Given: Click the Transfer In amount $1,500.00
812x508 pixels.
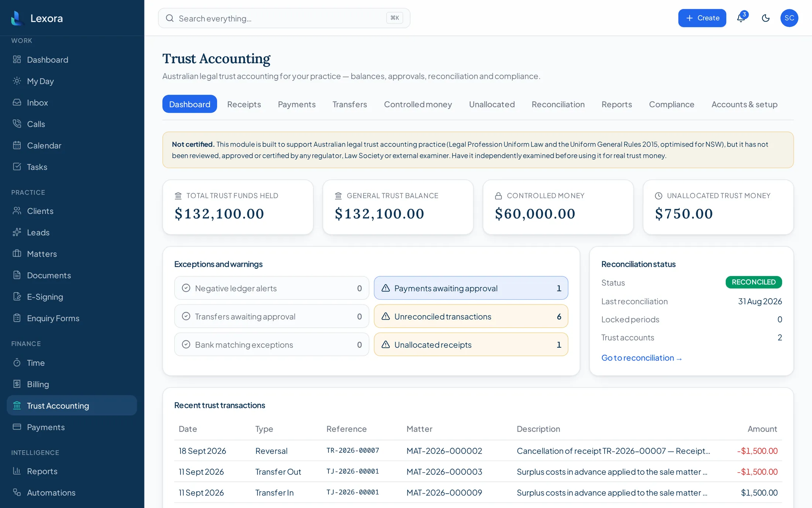Looking at the screenshot, I should (x=759, y=492).
